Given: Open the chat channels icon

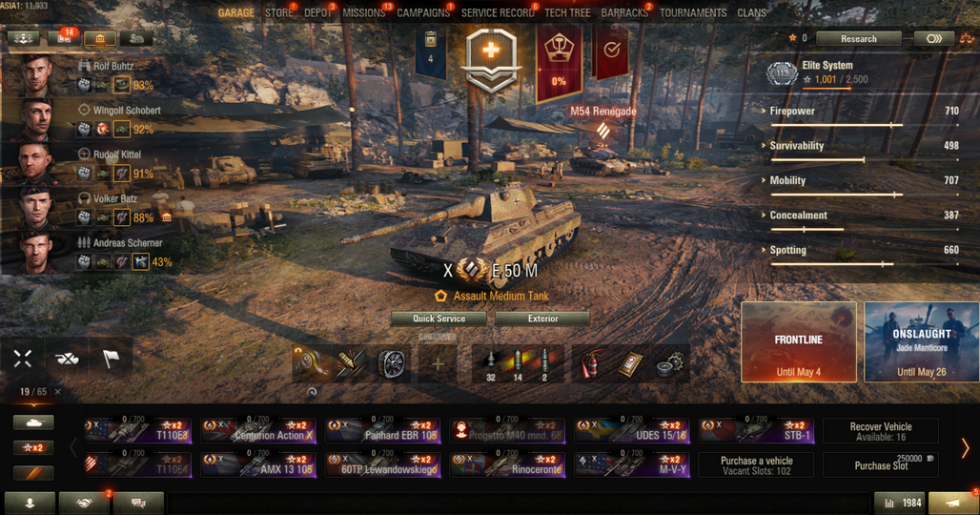Looking at the screenshot, I should pos(139,503).
